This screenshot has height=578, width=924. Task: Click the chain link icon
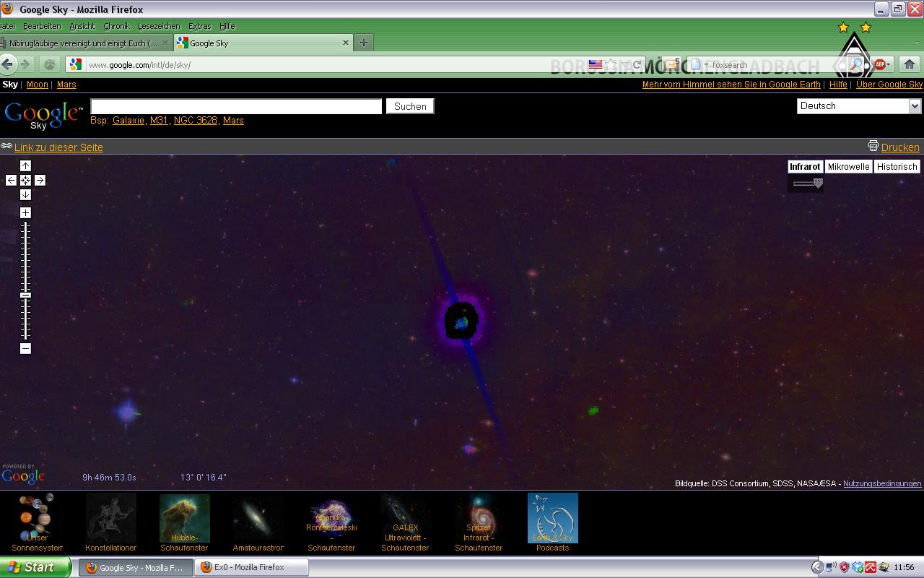point(6,146)
